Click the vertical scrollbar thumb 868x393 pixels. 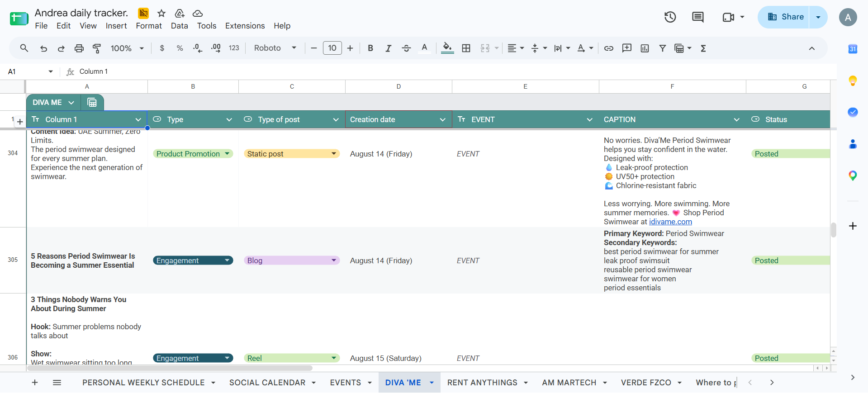pos(833,230)
